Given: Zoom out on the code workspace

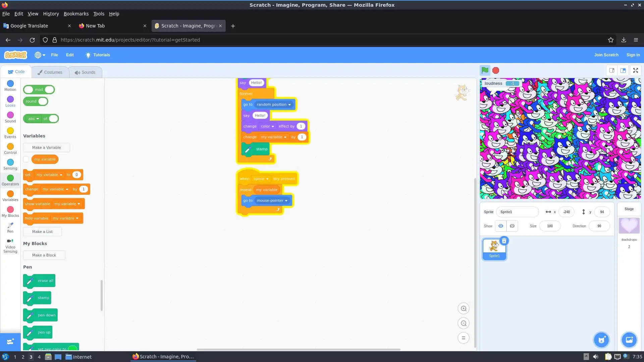Looking at the screenshot, I should 464,323.
